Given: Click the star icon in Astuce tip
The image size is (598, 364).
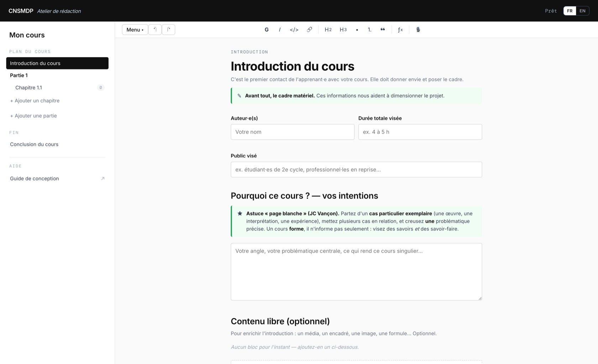Looking at the screenshot, I should click(240, 213).
